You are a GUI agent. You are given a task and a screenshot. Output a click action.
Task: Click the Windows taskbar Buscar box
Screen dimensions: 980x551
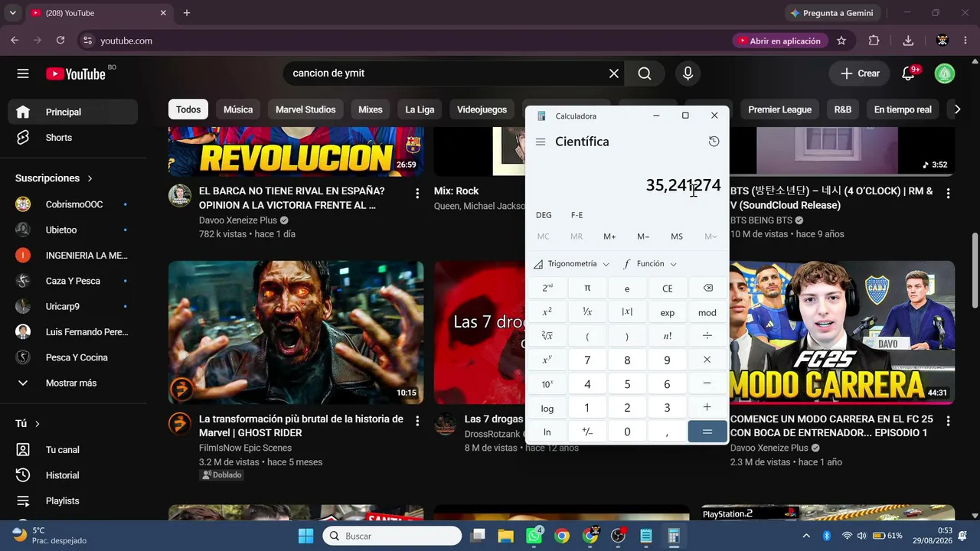[393, 536]
